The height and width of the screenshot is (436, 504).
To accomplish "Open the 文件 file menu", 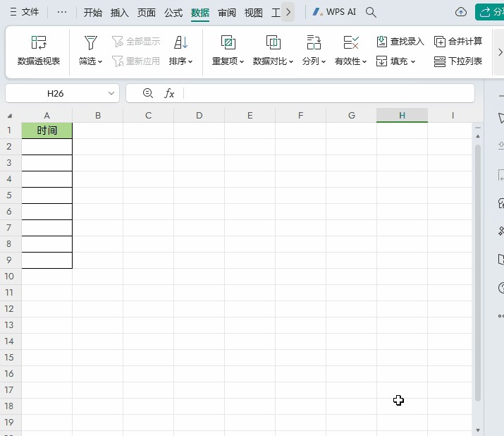I will (x=24, y=12).
